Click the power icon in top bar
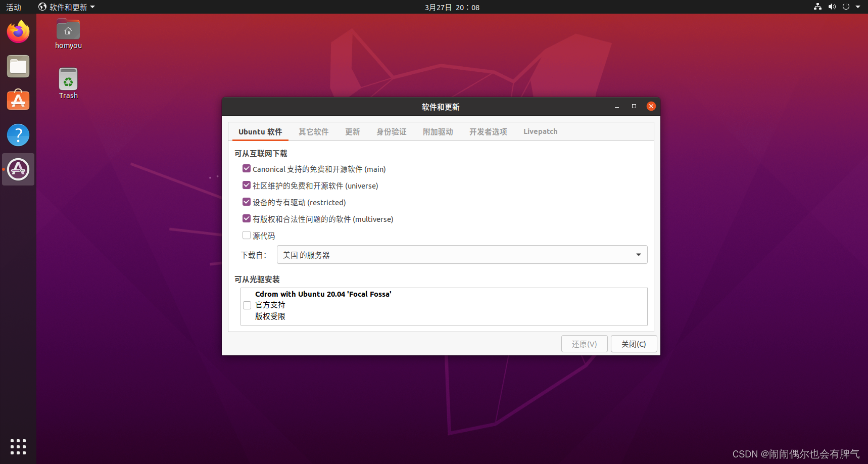The image size is (868, 464). click(846, 7)
